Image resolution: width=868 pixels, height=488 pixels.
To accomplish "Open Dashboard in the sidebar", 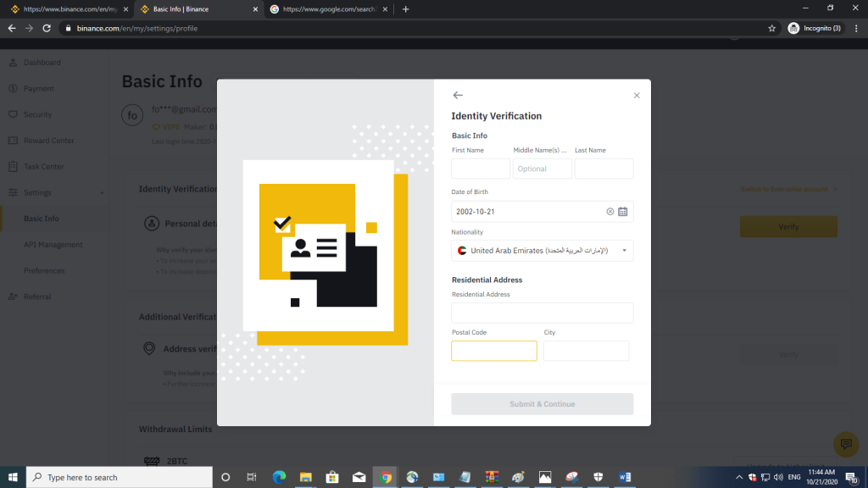I will click(x=42, y=63).
